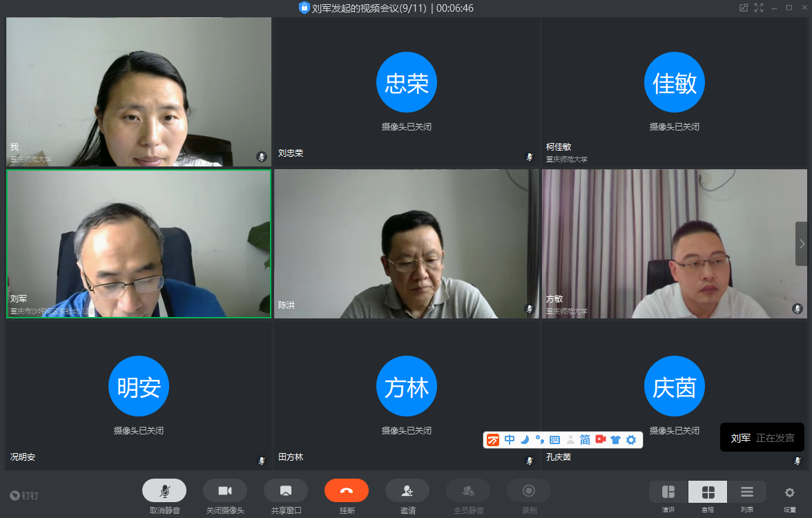Switch to 列表 list view
This screenshot has width=812, height=518.
pos(746,492)
